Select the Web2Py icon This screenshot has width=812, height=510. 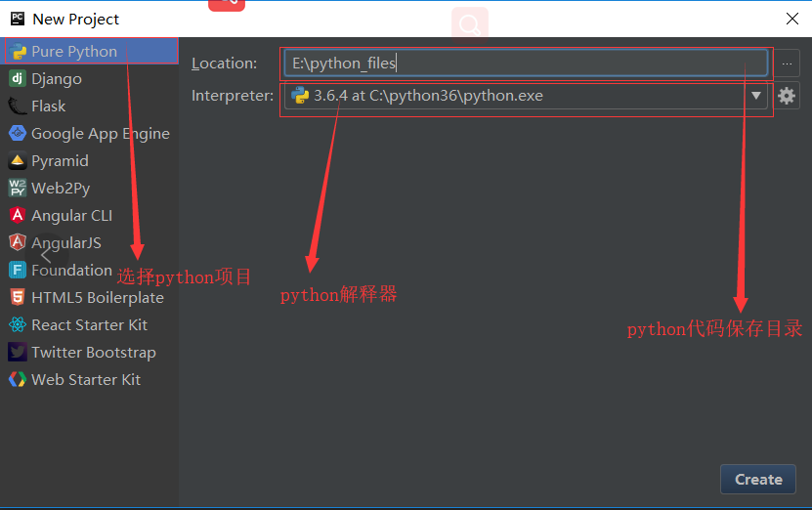click(18, 189)
